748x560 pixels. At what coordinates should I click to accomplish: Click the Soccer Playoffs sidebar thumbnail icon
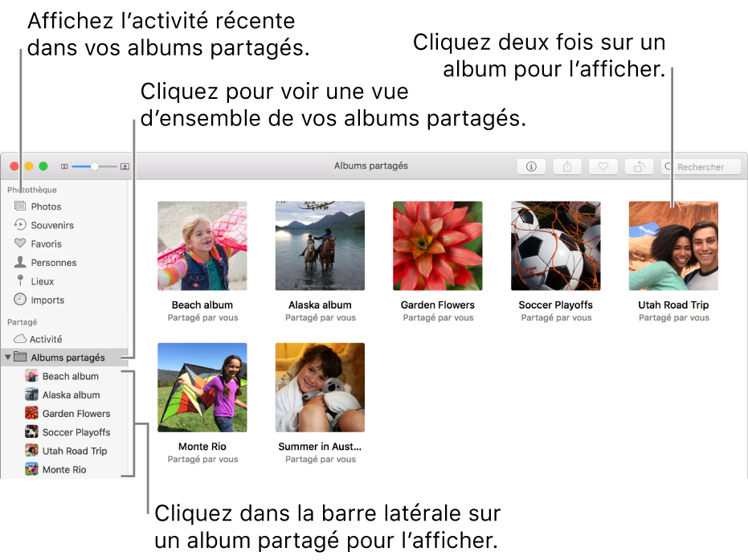point(31,431)
